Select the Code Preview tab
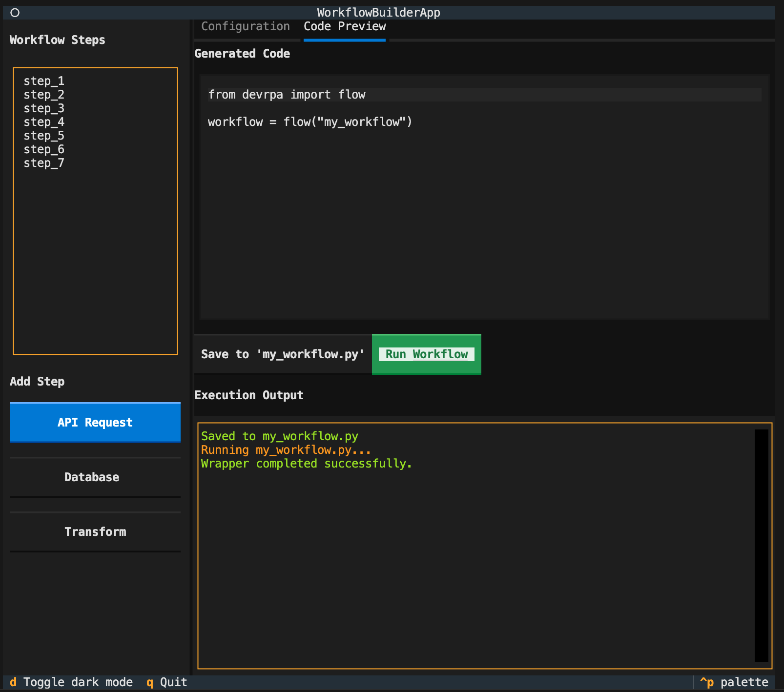The image size is (784, 692). (x=345, y=26)
